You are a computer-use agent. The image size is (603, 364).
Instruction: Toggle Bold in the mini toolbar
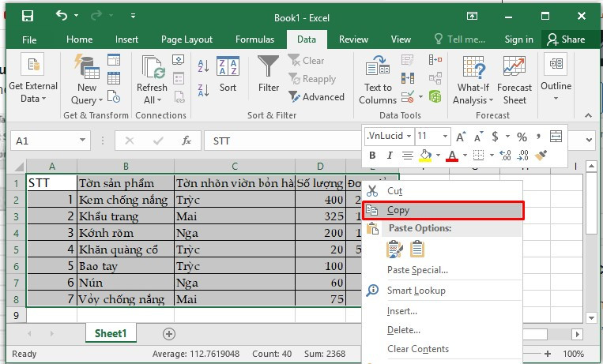coord(372,156)
